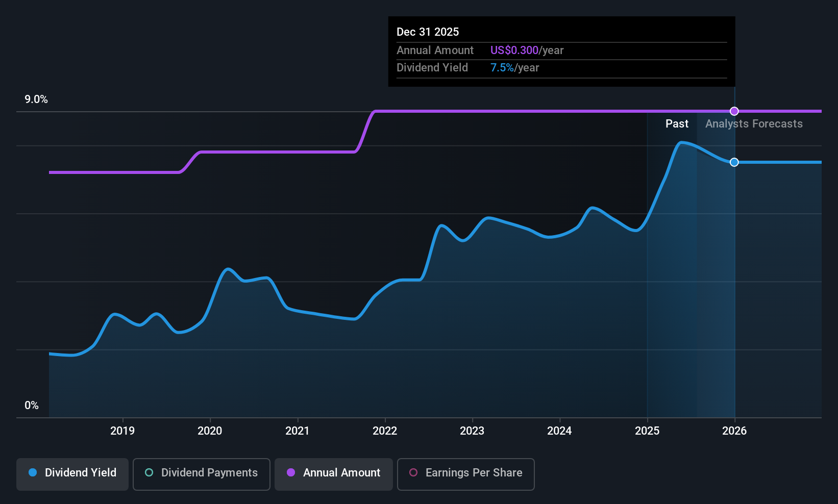Screen dimensions: 838x504
Task: Click the US$0.300/year value in tooltip
Action: (x=527, y=51)
